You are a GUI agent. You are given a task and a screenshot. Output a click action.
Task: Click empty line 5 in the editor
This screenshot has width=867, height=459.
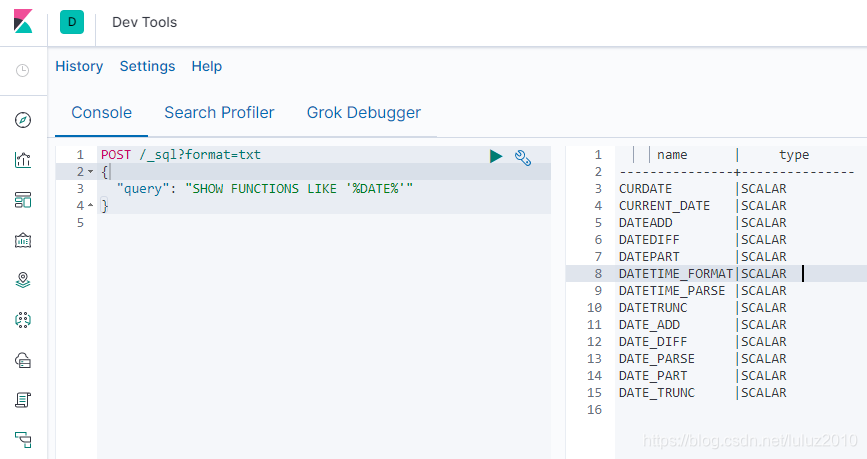(x=323, y=222)
